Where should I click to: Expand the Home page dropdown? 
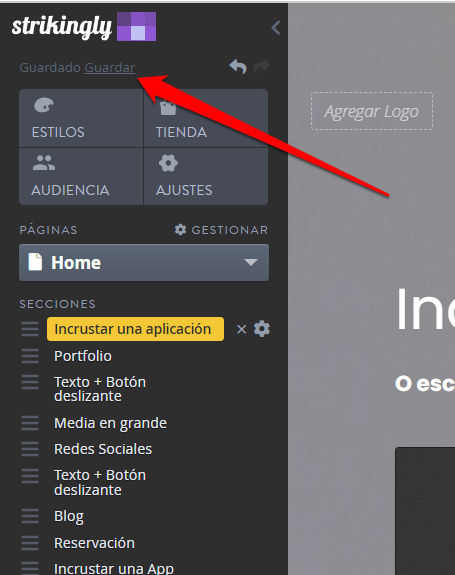click(x=144, y=263)
